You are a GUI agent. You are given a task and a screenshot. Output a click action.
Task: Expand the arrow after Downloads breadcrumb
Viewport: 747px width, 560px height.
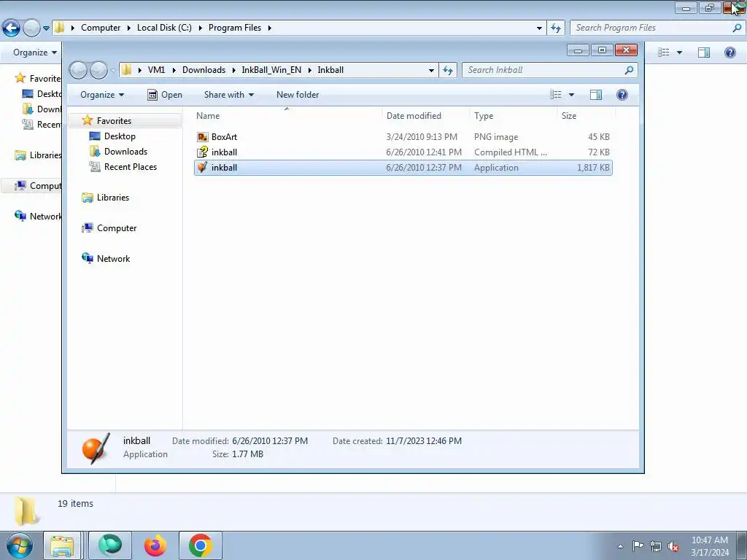234,70
